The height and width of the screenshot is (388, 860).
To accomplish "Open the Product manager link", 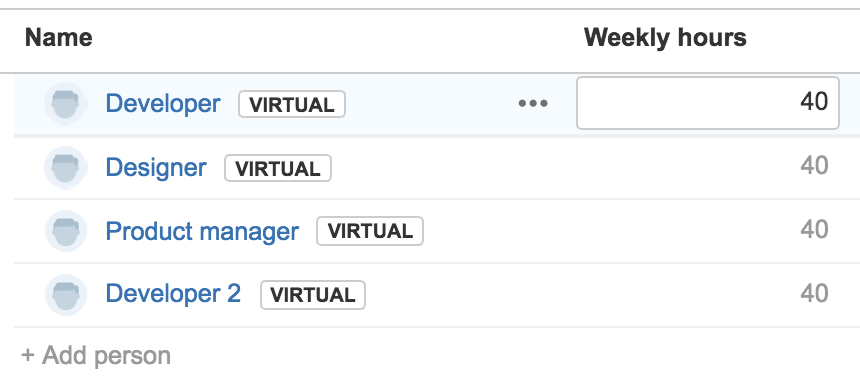I will pyautogui.click(x=202, y=232).
